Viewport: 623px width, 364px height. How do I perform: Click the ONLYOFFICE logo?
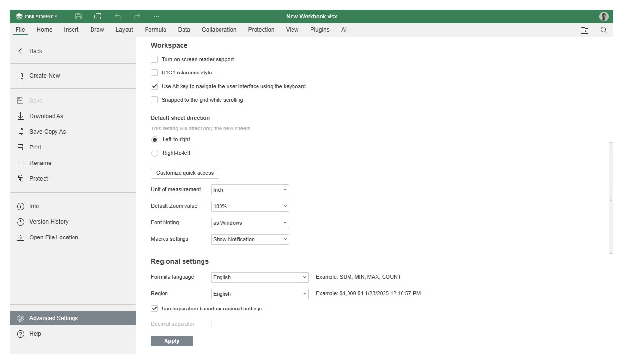pos(36,17)
